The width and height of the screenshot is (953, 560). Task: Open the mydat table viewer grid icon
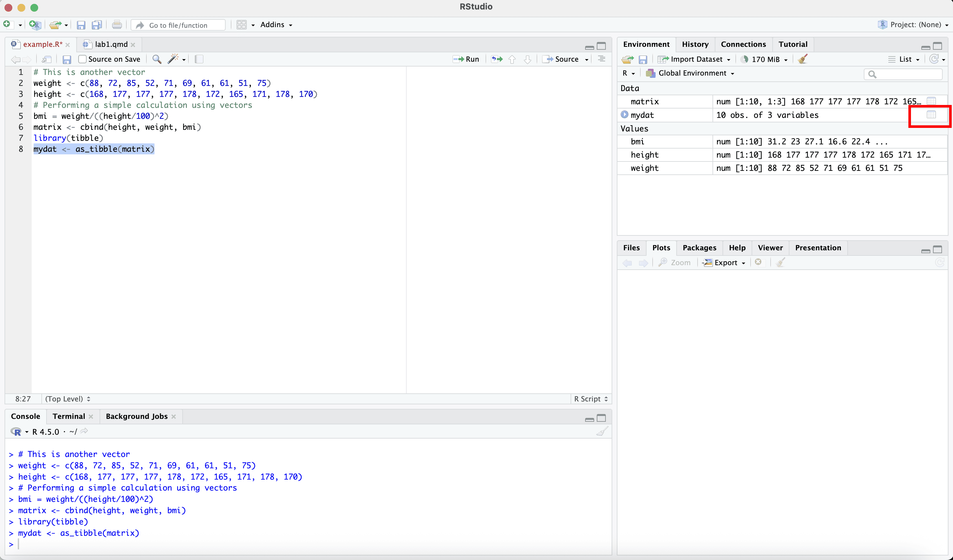coord(931,115)
